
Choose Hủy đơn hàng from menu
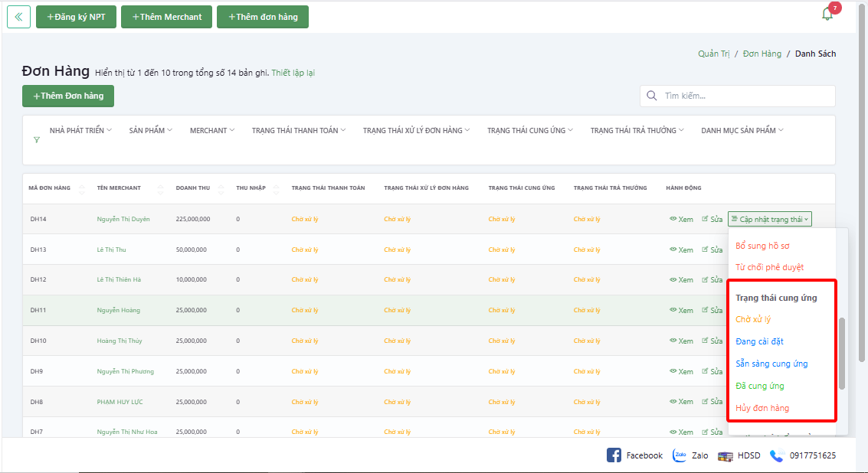pos(762,408)
